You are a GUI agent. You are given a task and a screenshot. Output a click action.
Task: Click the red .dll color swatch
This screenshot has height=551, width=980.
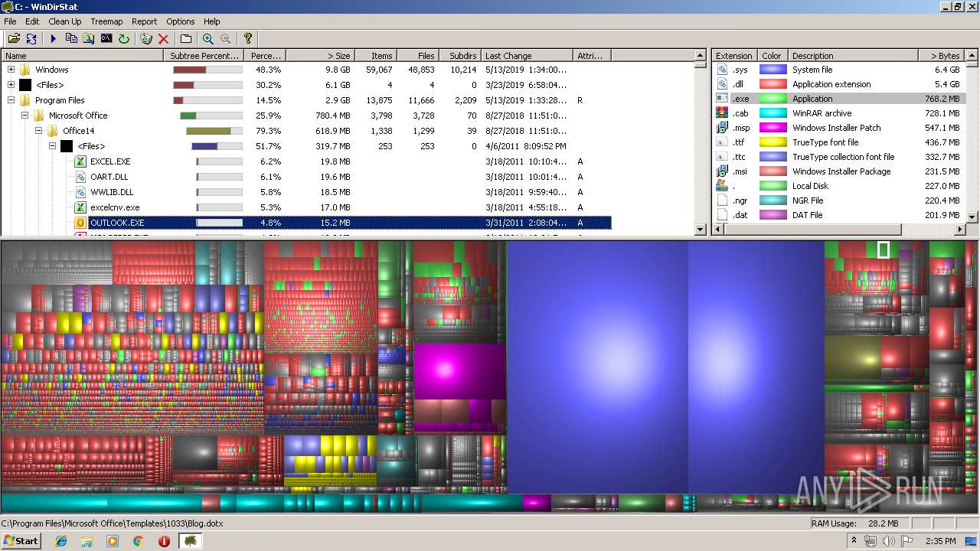(773, 84)
